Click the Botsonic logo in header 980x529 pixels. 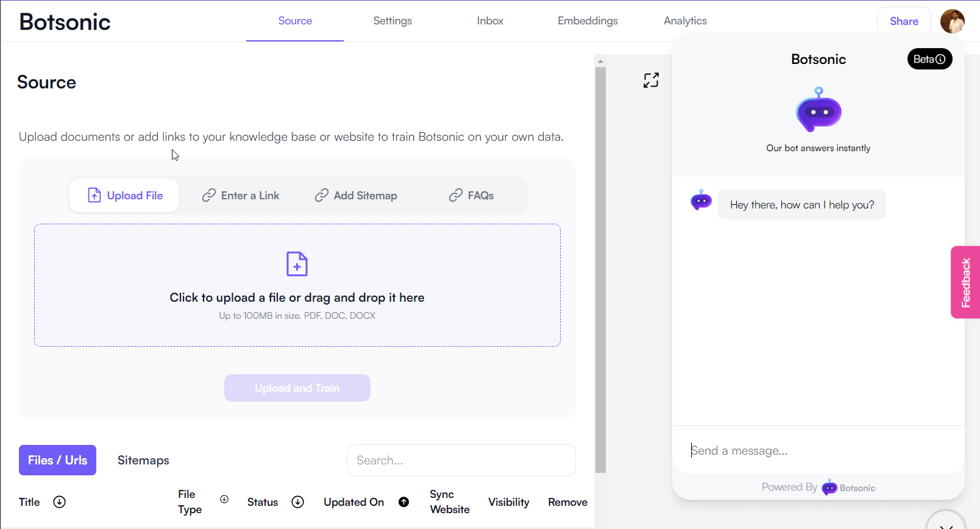click(x=65, y=22)
